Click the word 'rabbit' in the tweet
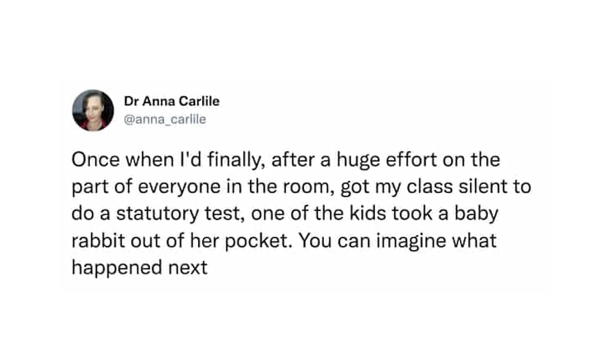The image size is (606, 364). tap(98, 240)
